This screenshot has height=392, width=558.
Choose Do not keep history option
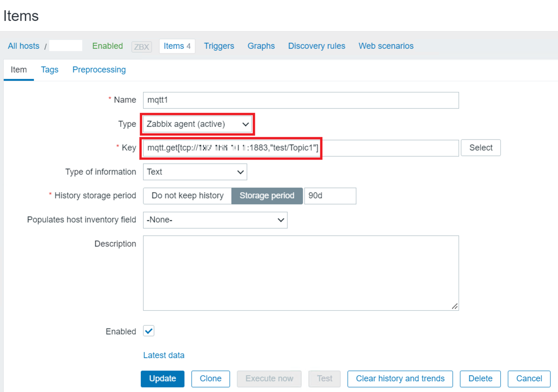coord(187,196)
